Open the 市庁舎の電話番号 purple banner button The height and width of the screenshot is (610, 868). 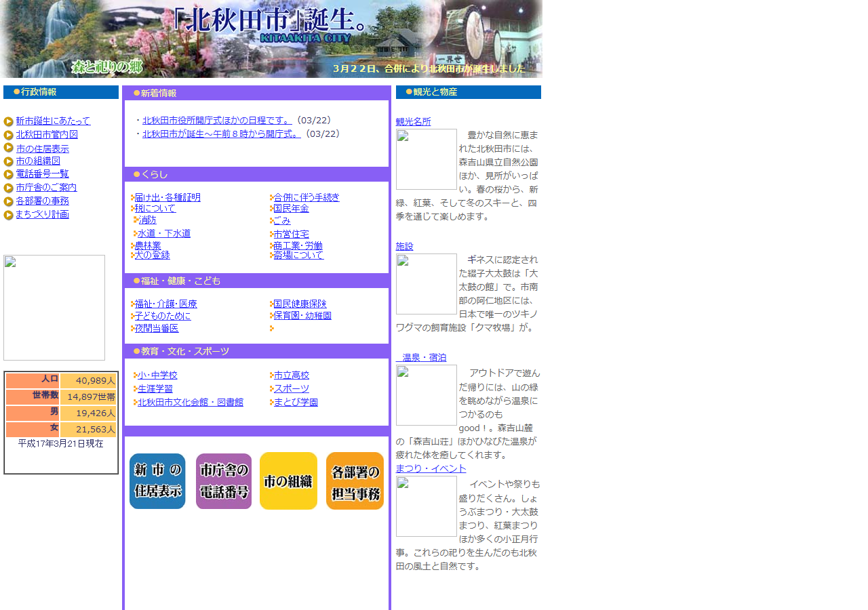[224, 481]
